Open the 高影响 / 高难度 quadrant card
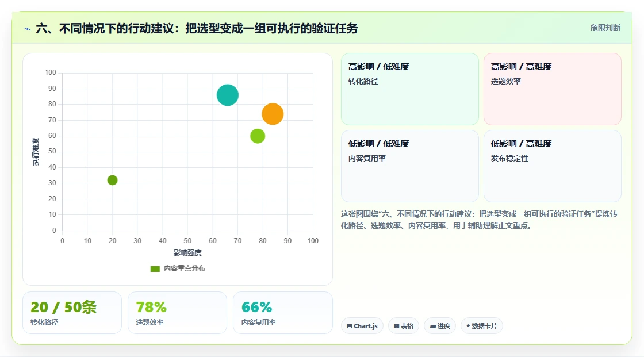This screenshot has width=644, height=357. (x=553, y=89)
